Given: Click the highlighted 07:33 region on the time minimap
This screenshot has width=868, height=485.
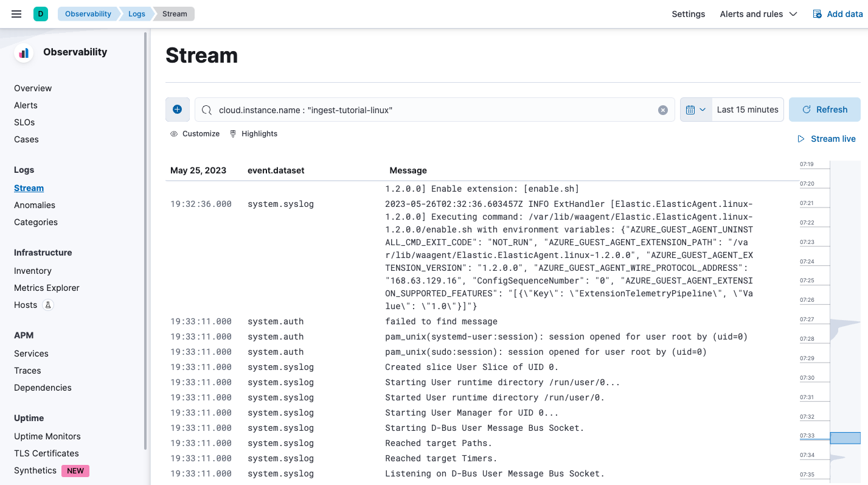Looking at the screenshot, I should tap(845, 437).
